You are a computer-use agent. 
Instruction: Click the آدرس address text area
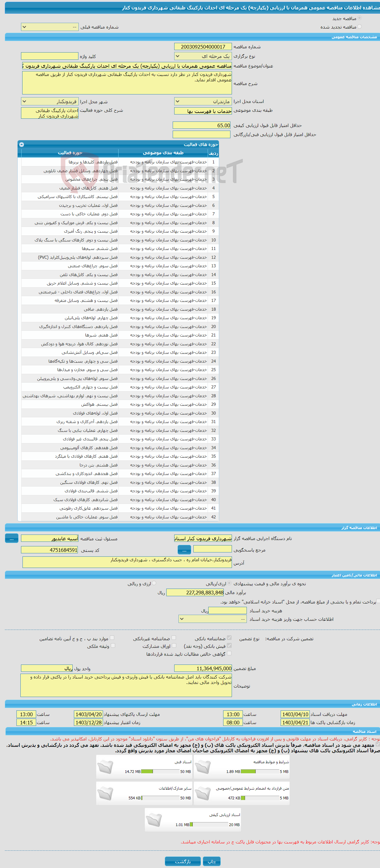tap(127, 562)
